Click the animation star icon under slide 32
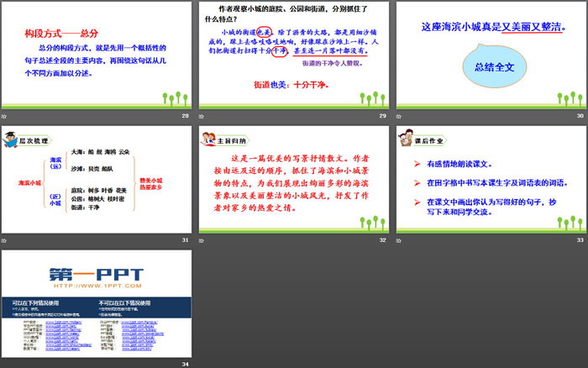This screenshot has width=588, height=368. pos(202,240)
